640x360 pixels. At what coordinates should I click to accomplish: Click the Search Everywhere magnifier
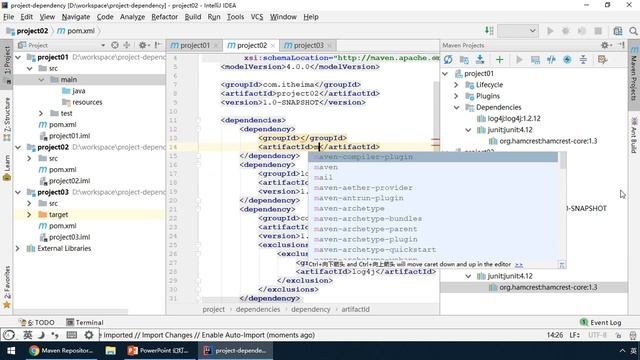click(x=633, y=31)
